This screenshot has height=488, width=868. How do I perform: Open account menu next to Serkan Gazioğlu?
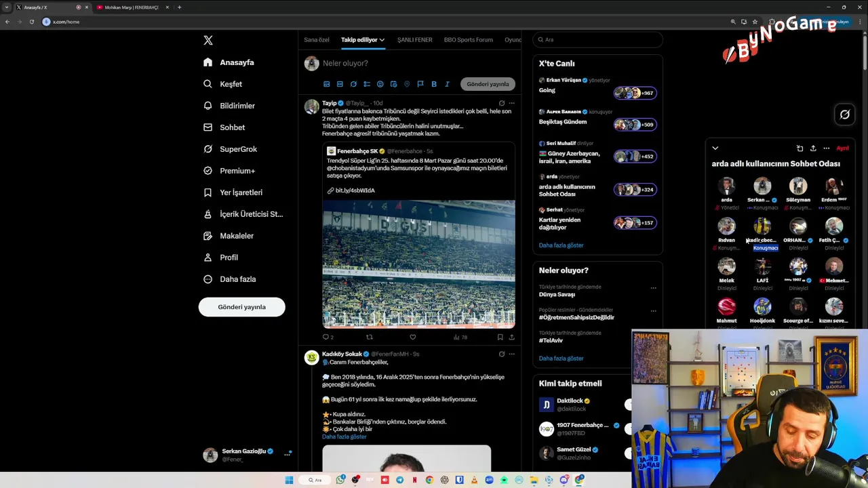click(x=287, y=454)
